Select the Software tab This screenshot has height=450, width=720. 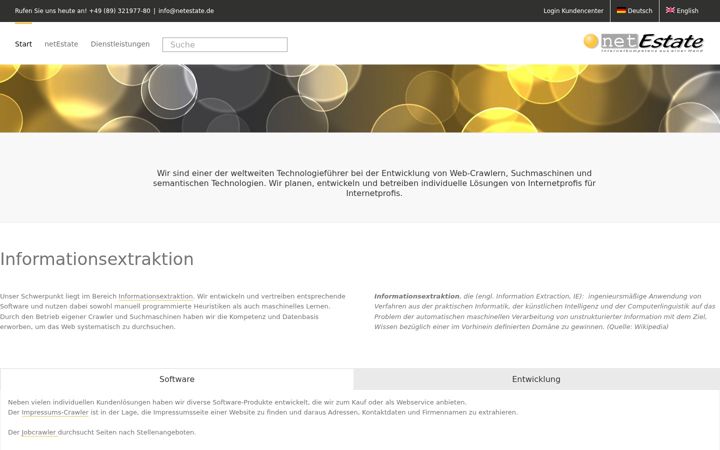177,379
